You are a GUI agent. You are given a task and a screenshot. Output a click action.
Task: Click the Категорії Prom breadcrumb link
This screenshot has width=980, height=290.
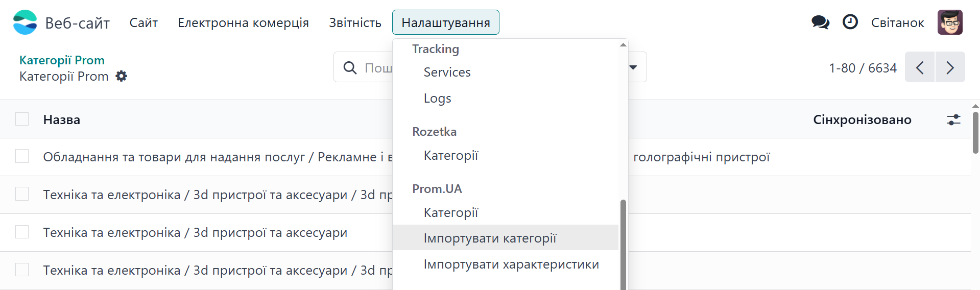click(62, 60)
